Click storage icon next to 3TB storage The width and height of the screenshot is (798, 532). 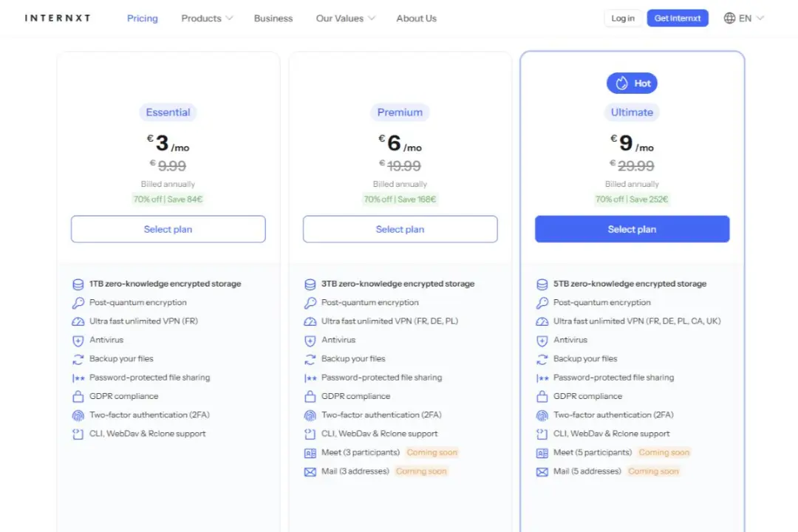pyautogui.click(x=310, y=284)
